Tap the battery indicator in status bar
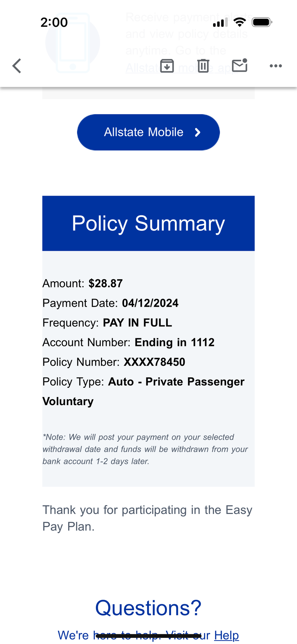This screenshot has height=644, width=297. [262, 22]
